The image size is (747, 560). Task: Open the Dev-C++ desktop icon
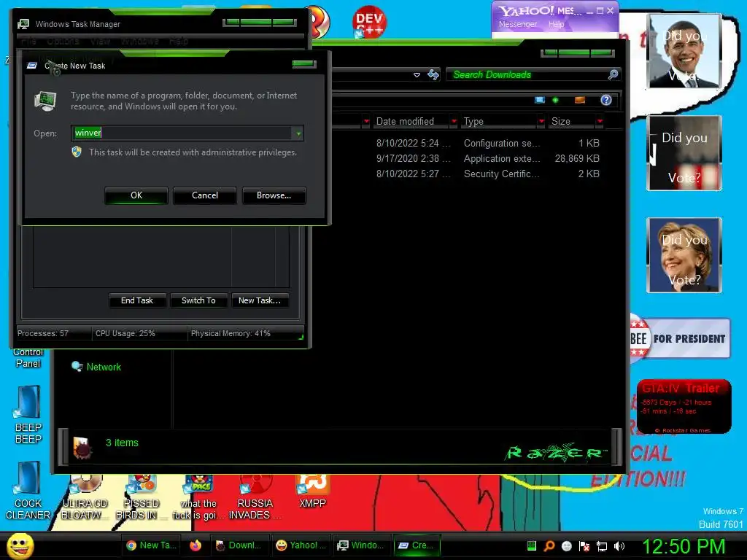tap(369, 21)
